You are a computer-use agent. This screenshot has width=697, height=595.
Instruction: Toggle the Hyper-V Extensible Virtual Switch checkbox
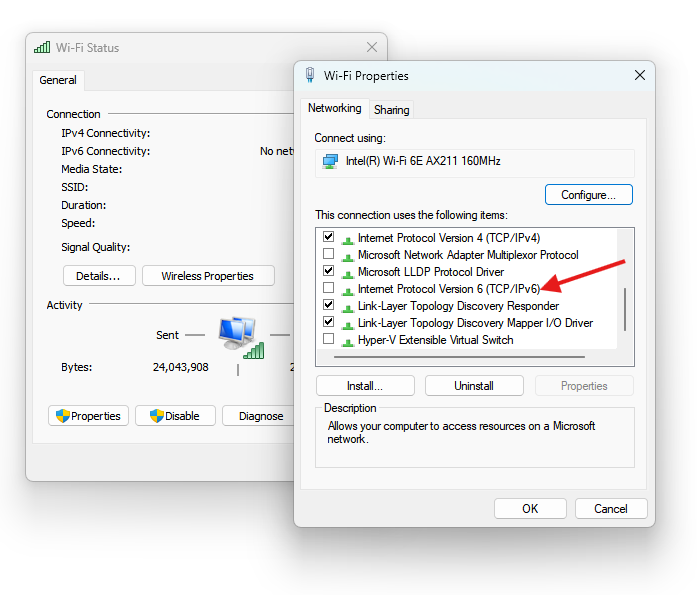coord(328,340)
